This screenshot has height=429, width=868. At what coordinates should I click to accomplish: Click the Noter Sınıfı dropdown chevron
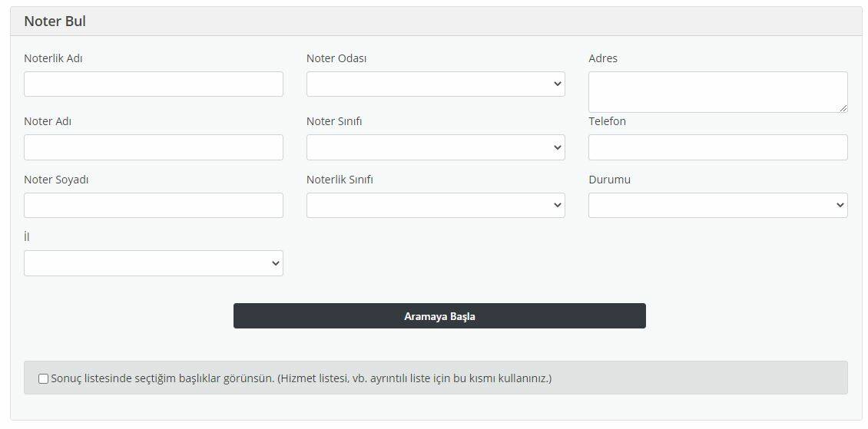tap(558, 147)
